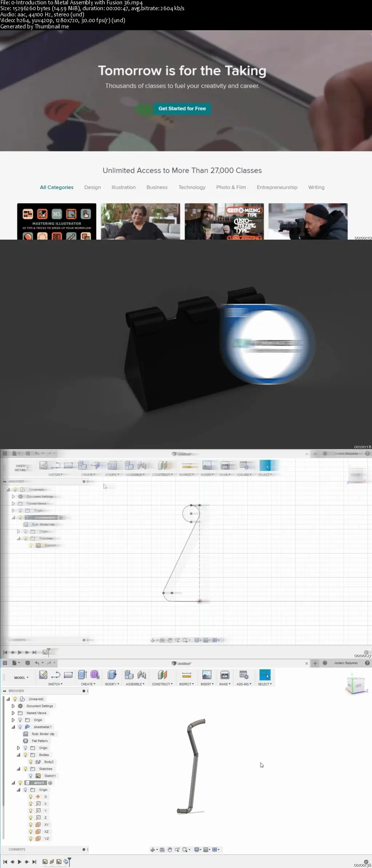Switch to the Photo & Film category tab
The height and width of the screenshot is (868, 372).
click(x=231, y=187)
